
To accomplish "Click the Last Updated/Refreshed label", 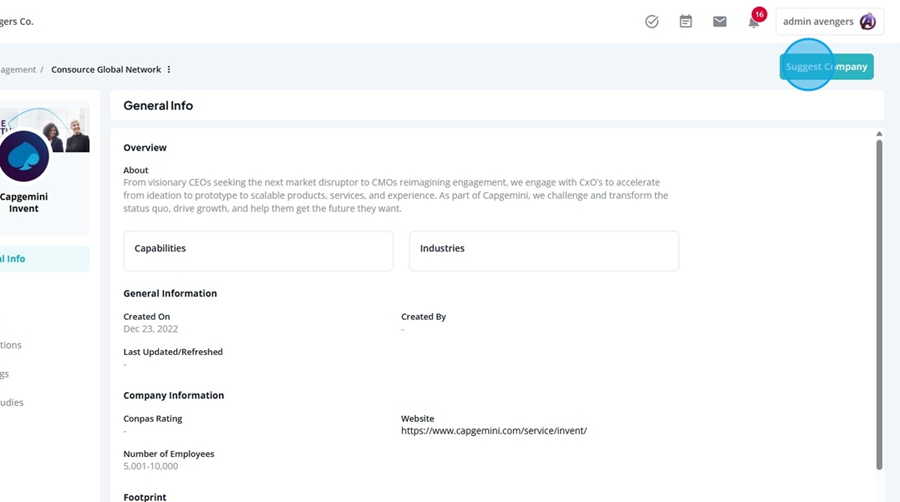I will pyautogui.click(x=173, y=352).
